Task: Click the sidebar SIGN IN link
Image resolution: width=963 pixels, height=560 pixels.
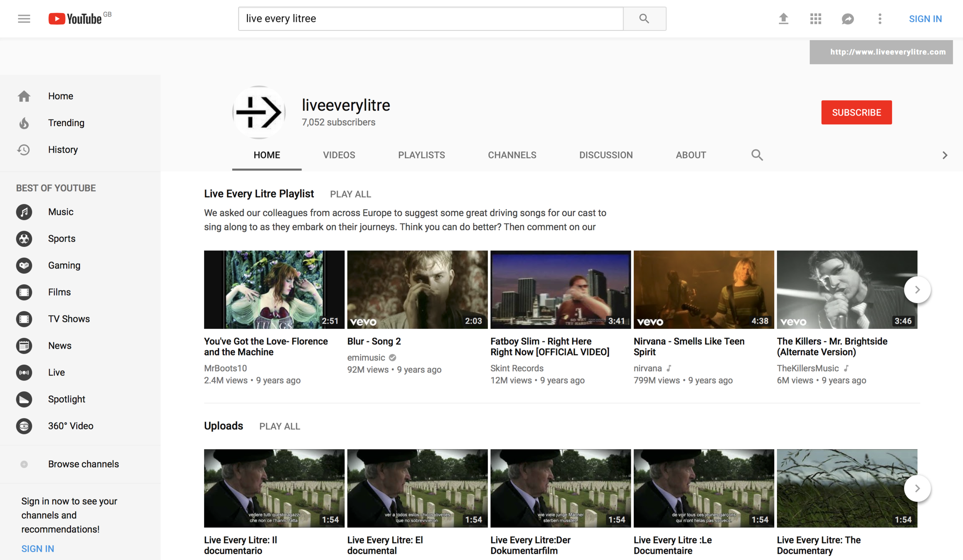Action: 38,548
